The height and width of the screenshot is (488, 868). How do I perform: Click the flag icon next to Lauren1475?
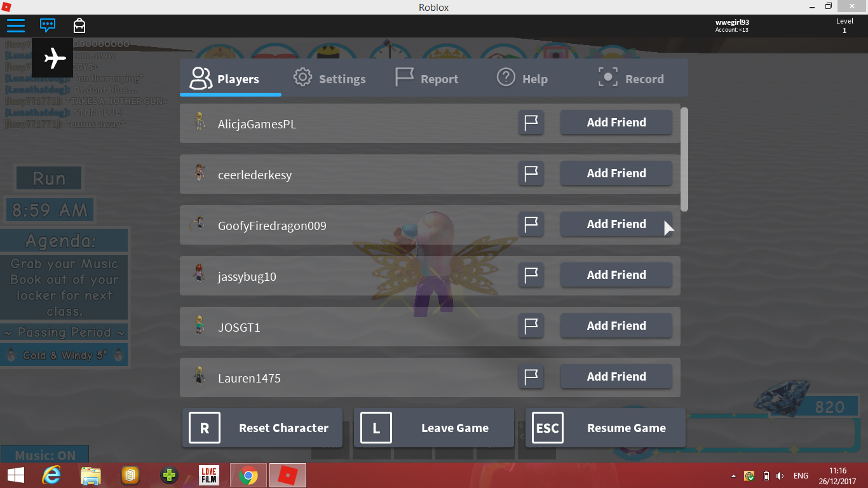coord(531,377)
